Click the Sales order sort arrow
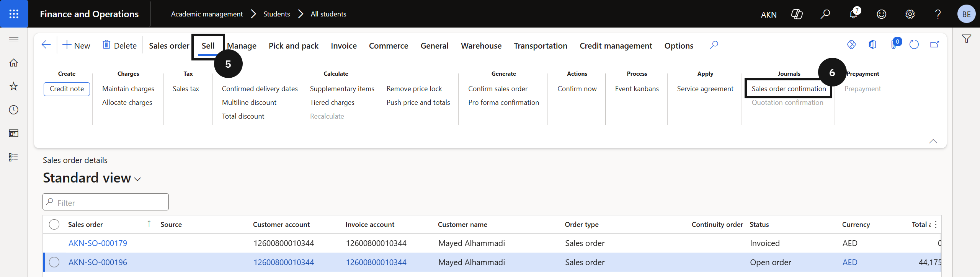 coord(149,224)
